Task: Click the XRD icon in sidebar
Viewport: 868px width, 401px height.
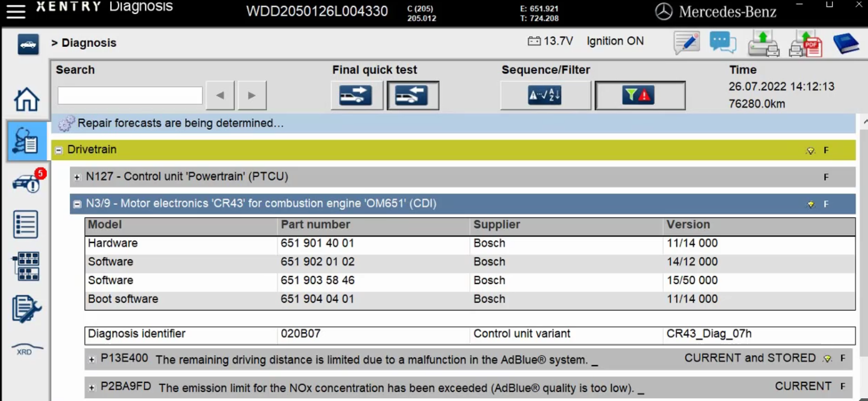Action: pos(26,349)
